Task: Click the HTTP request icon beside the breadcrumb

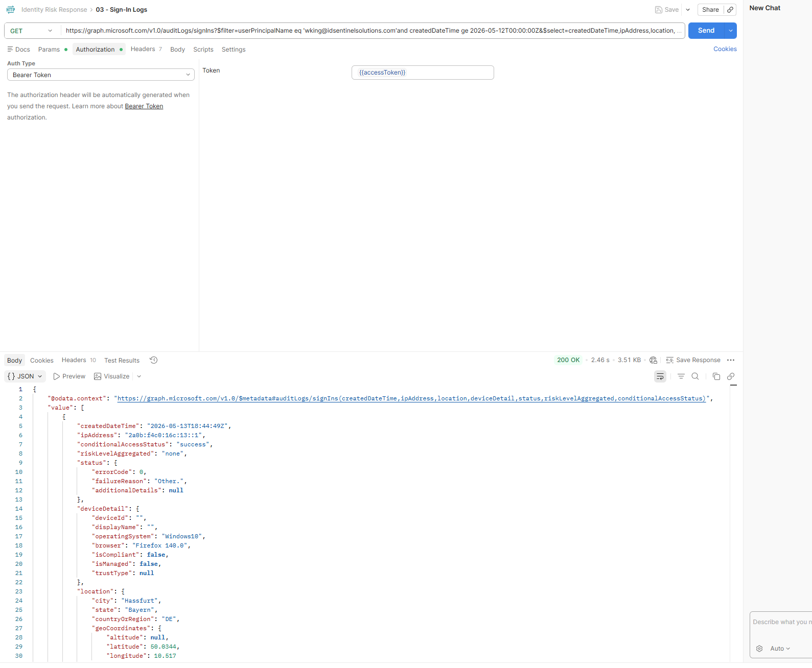Action: click(x=11, y=10)
